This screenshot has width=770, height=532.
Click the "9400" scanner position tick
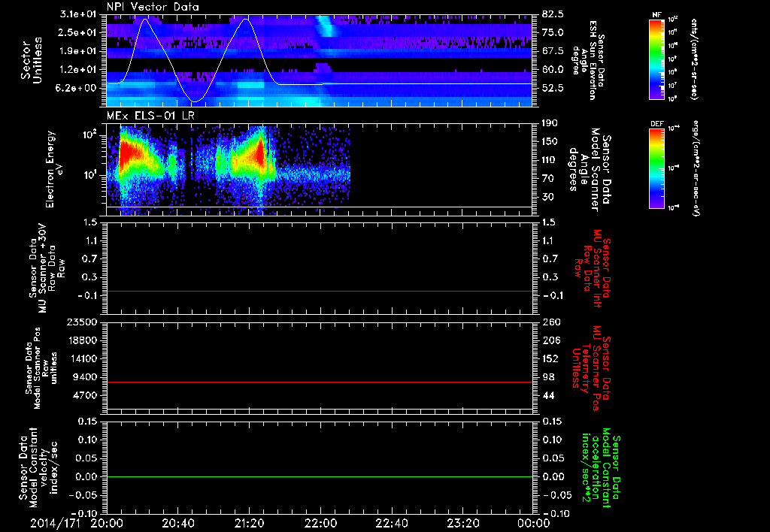coord(86,377)
